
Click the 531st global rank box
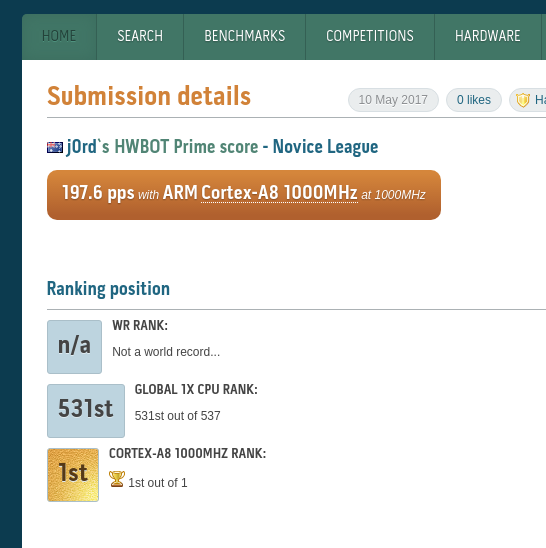(86, 411)
